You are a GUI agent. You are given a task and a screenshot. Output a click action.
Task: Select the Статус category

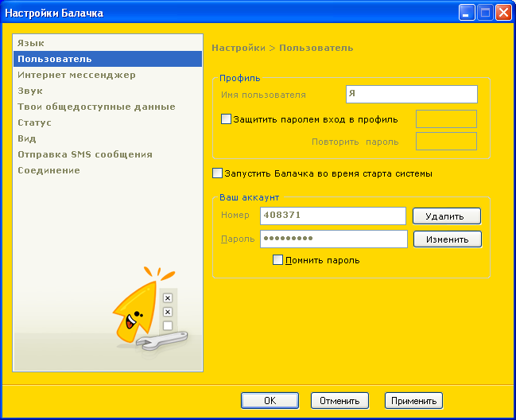[x=34, y=122]
